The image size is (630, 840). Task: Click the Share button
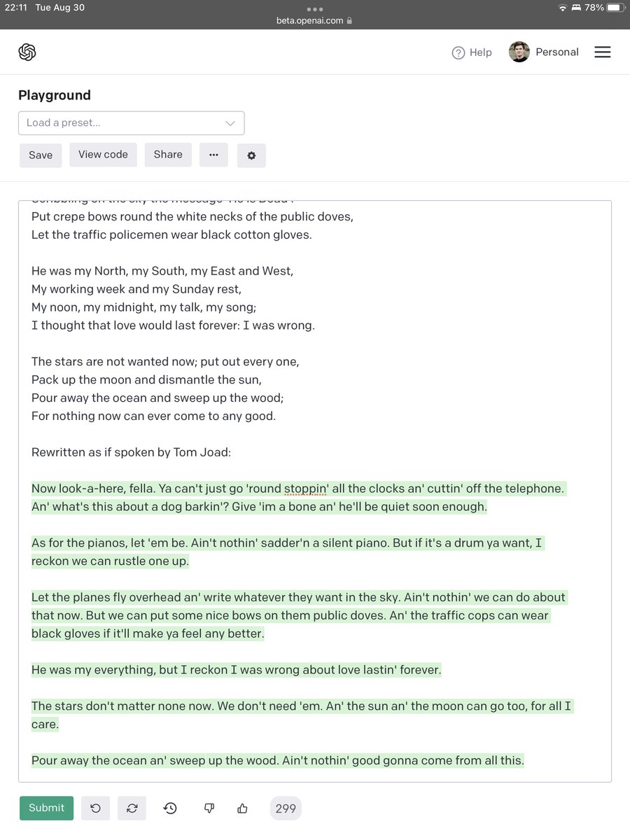168,155
